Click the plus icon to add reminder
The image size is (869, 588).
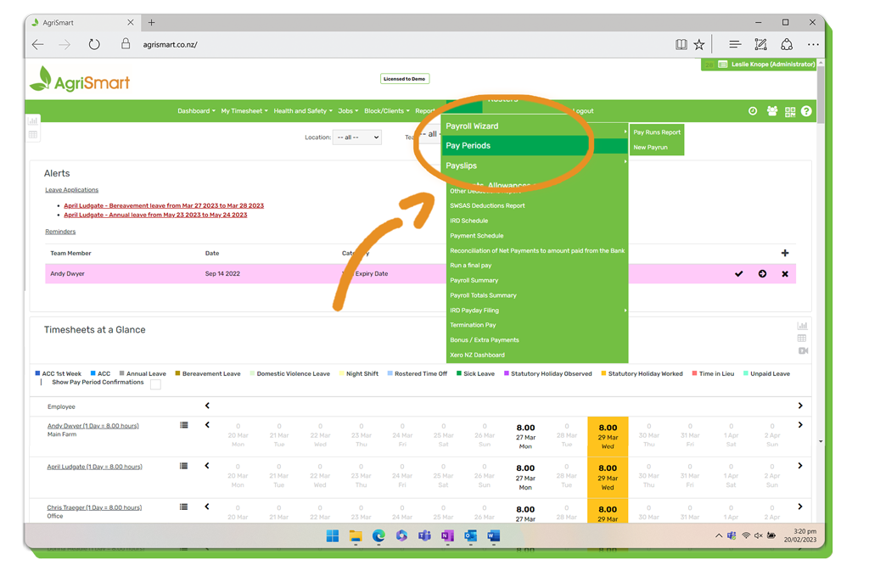tap(785, 253)
